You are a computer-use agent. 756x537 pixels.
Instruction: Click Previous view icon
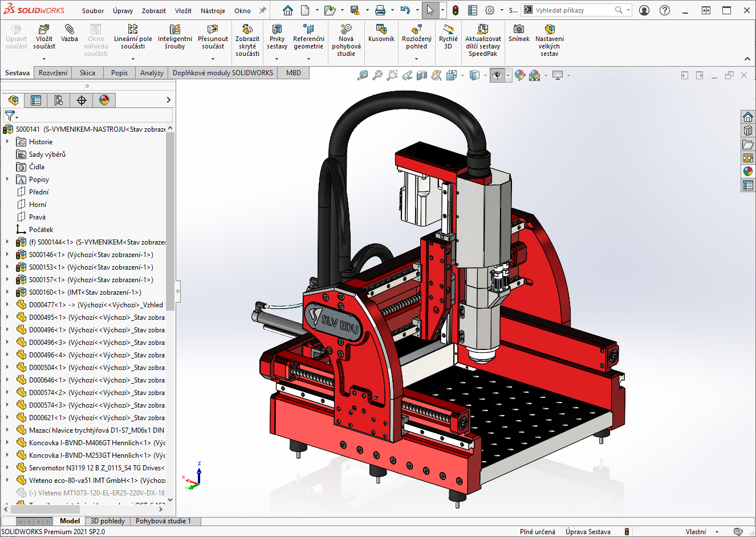tap(407, 75)
